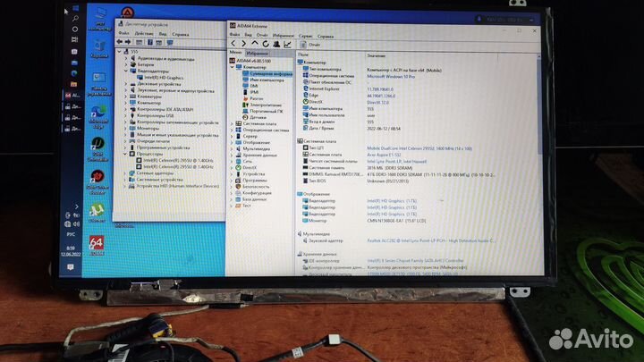
Task: Click the user icon in AIDA64 toolbar
Action: (276, 44)
